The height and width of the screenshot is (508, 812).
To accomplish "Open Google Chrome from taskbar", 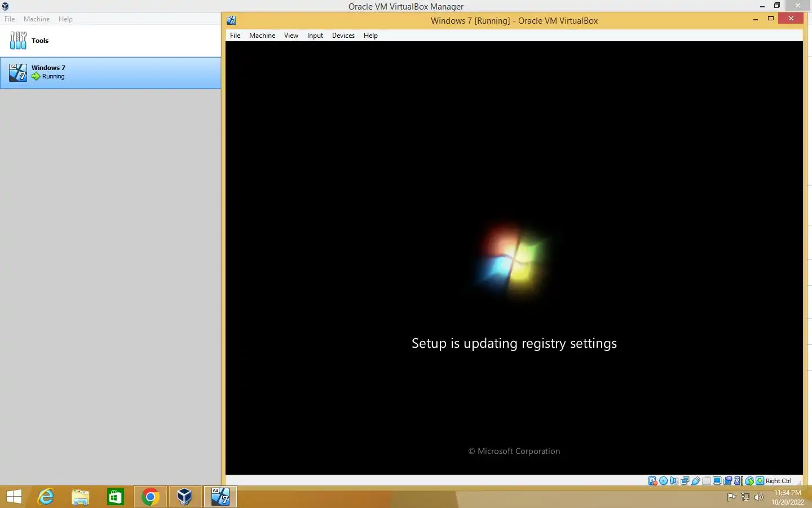I will [150, 497].
